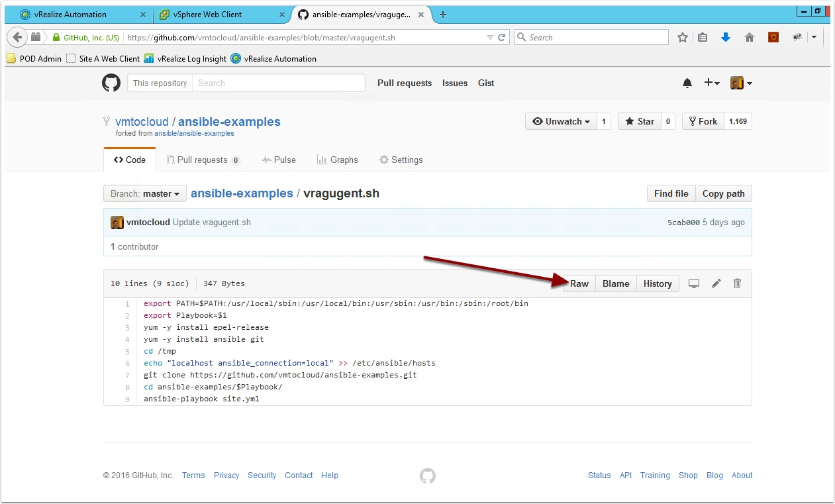Click the Greasemonkey extension icon
This screenshot has height=504, width=835.
tap(797, 38)
